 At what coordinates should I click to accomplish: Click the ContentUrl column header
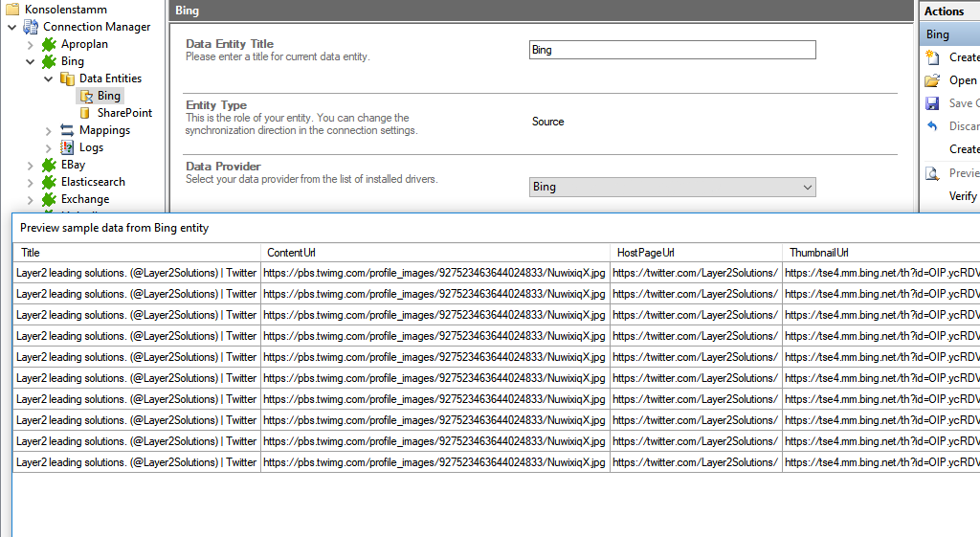tap(291, 253)
